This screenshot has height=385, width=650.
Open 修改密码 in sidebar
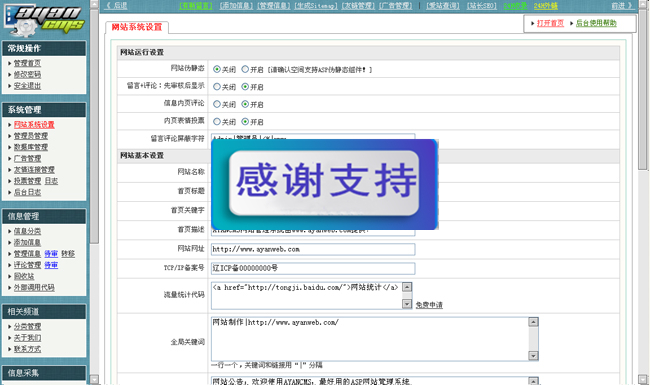(x=27, y=74)
